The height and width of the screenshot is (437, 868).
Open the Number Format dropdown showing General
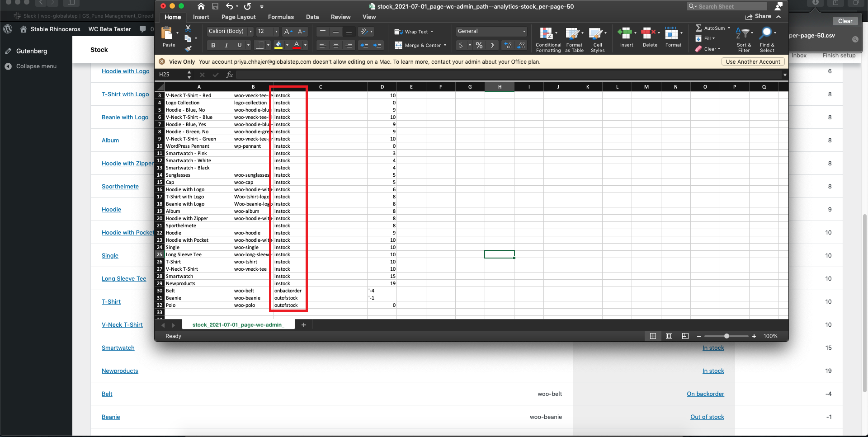click(491, 31)
